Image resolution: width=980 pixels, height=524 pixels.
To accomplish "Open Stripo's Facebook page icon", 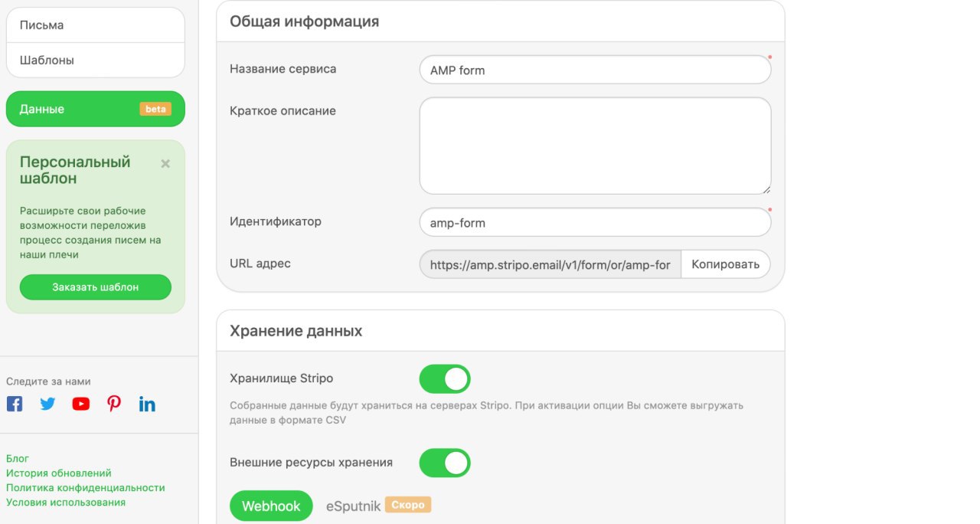I will (x=15, y=404).
